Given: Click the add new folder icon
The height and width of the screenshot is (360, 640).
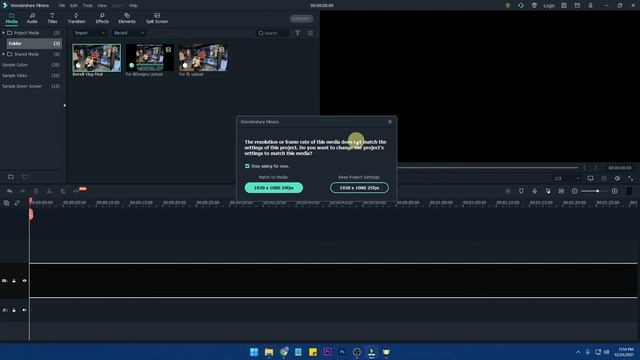Looking at the screenshot, I should point(11,177).
